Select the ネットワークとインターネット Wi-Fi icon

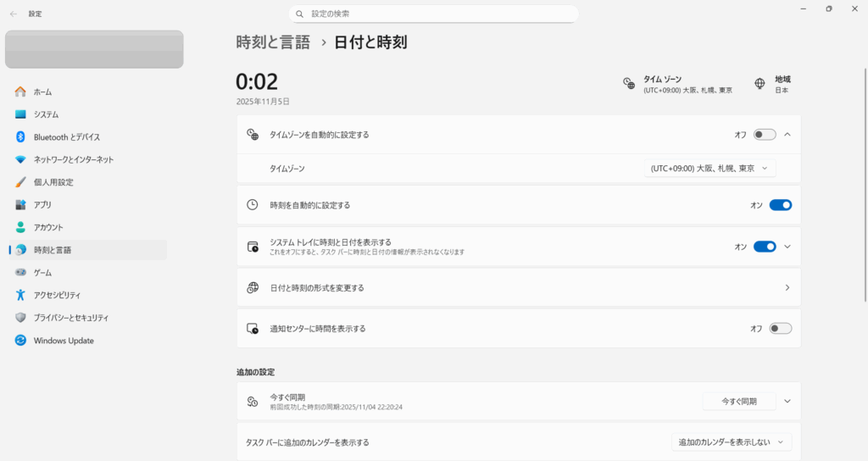(20, 159)
